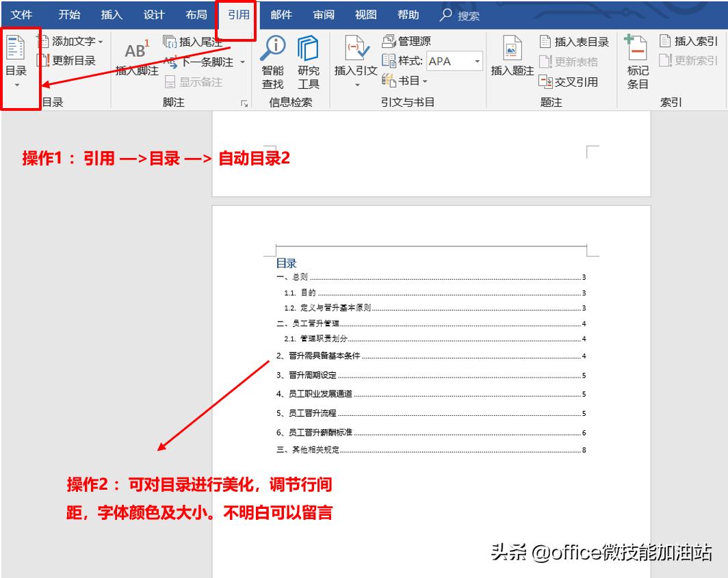Open the APA 样式 citation style dropdown
Screen dimensions: 728x578
[x=477, y=61]
